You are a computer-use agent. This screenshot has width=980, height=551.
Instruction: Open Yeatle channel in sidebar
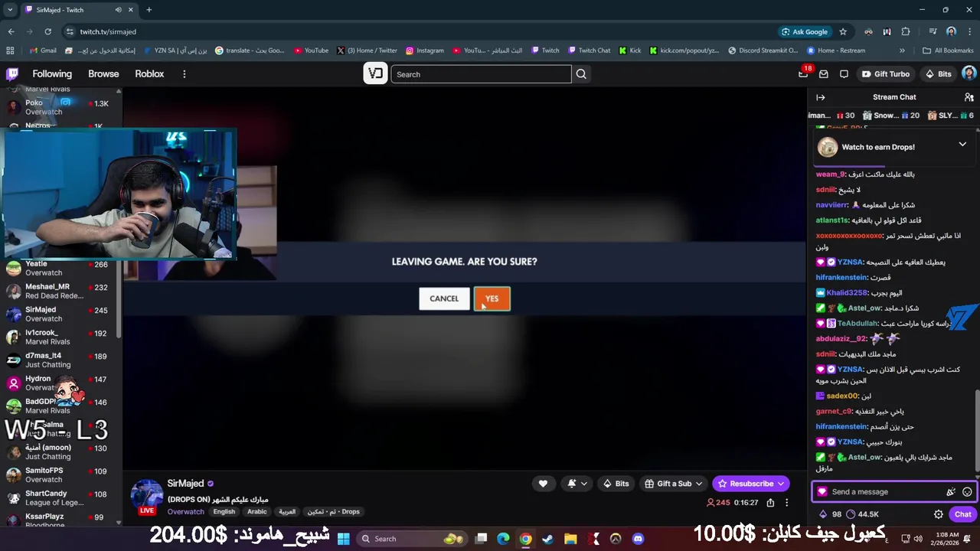point(61,268)
